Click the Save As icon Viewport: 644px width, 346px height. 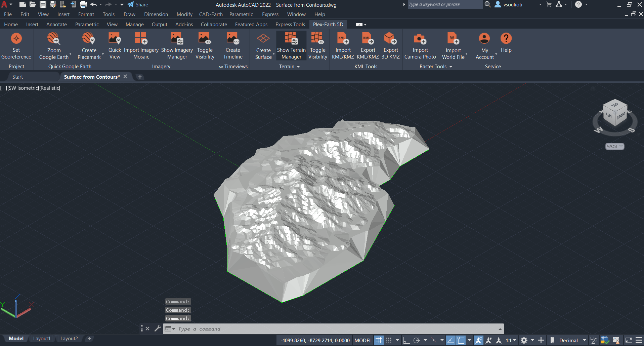(53, 4)
